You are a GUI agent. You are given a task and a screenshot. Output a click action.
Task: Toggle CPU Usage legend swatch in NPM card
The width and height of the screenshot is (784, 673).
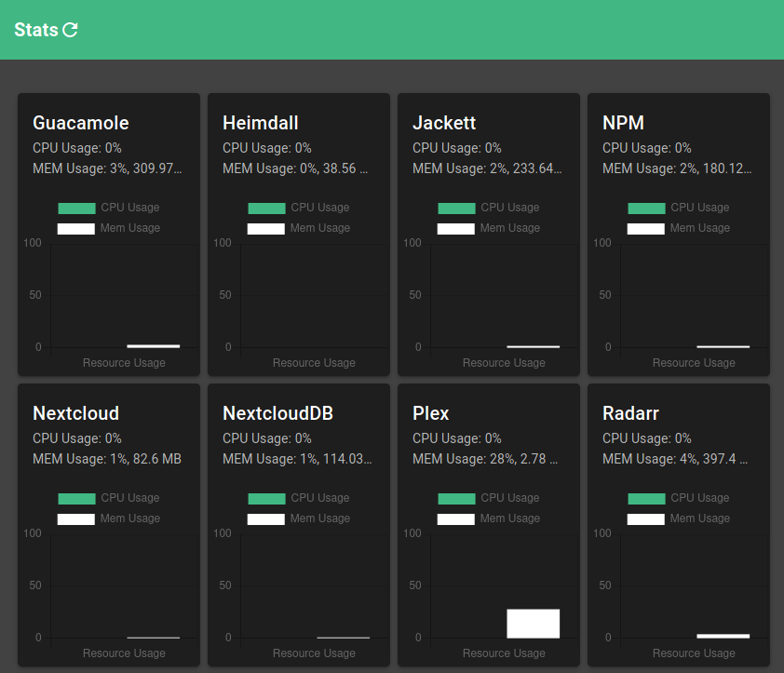[646, 208]
